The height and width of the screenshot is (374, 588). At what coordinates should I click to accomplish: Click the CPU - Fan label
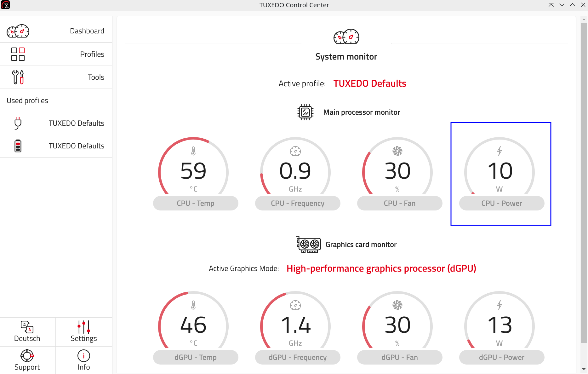[400, 203]
